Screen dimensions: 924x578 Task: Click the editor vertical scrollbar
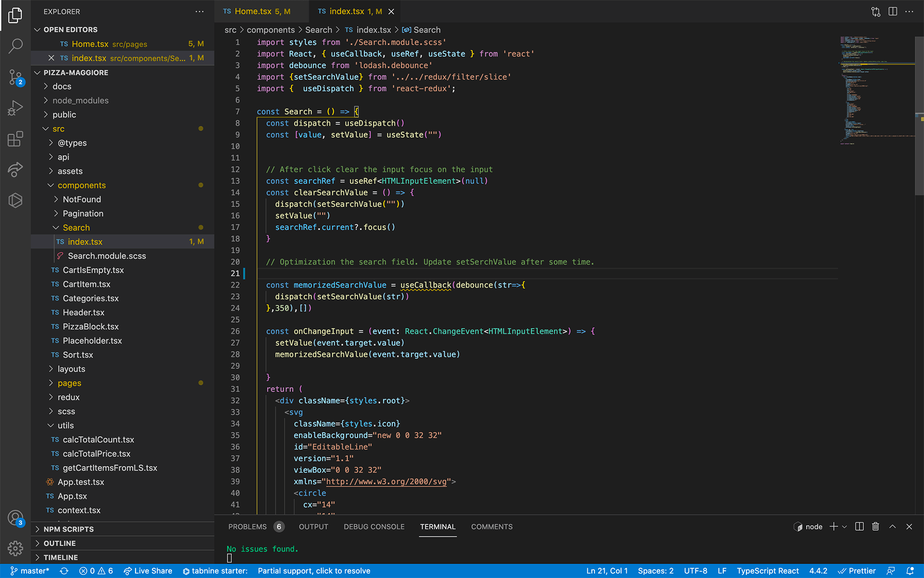tap(919, 116)
